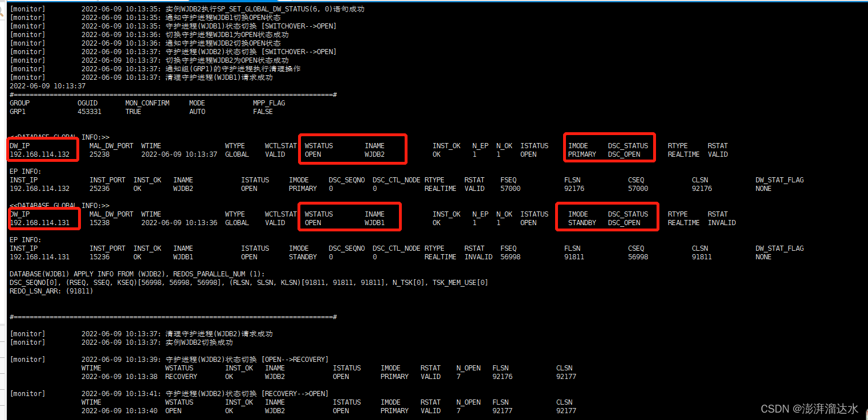Select STANDBY in the 192.168.114.131 global info row

click(x=582, y=223)
